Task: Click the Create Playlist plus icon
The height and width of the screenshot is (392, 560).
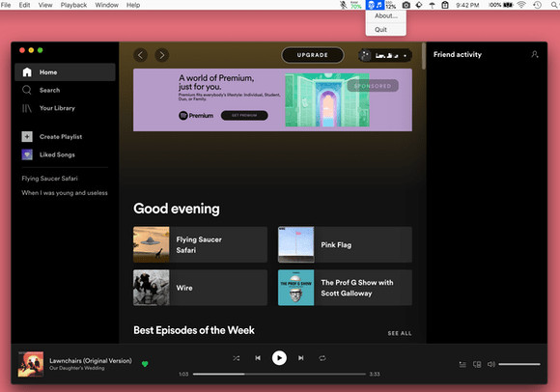Action: click(27, 136)
